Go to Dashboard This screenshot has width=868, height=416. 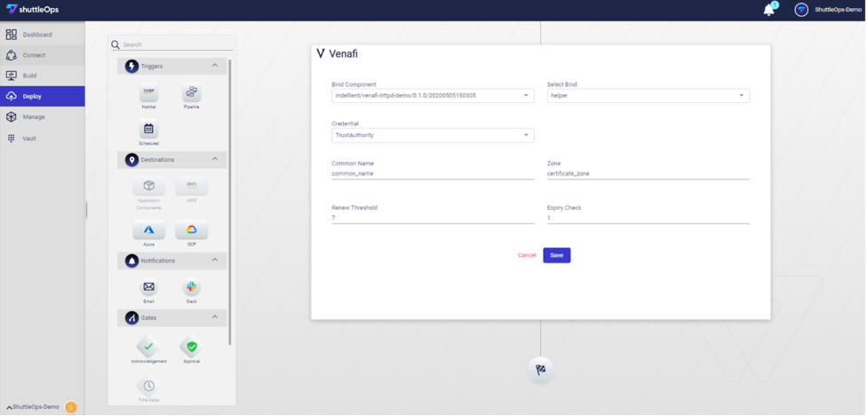42,35
